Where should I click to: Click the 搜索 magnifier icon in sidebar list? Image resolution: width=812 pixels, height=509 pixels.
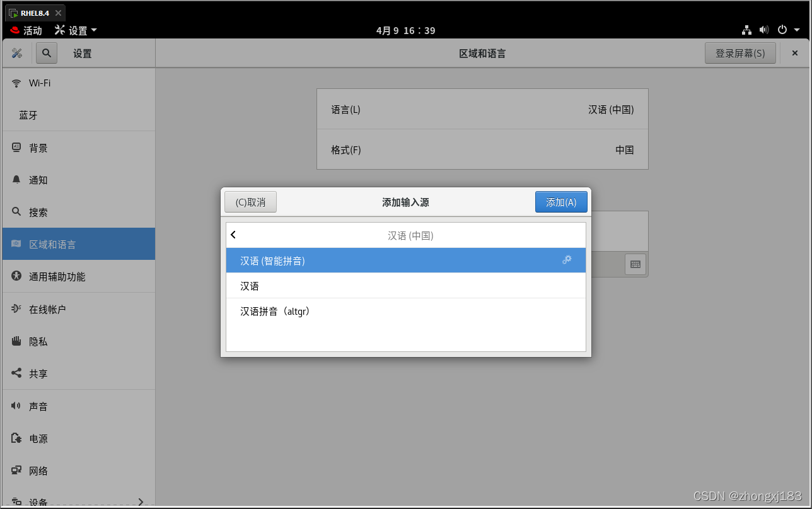coord(16,212)
